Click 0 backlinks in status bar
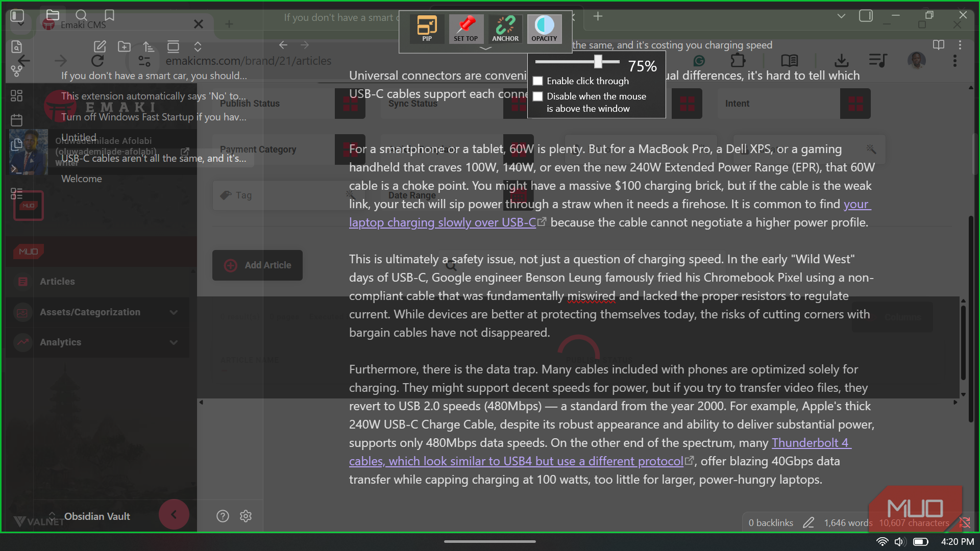980x551 pixels. coord(770,523)
